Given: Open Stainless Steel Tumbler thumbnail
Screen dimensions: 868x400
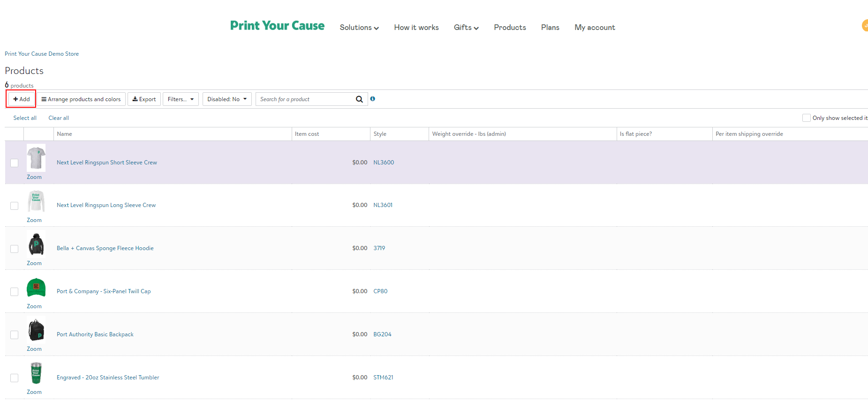Looking at the screenshot, I should (36, 373).
